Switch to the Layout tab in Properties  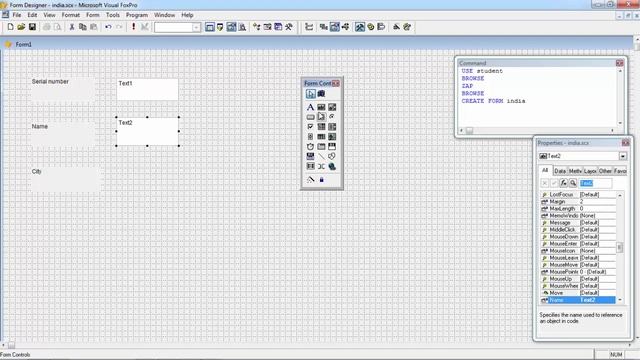590,171
